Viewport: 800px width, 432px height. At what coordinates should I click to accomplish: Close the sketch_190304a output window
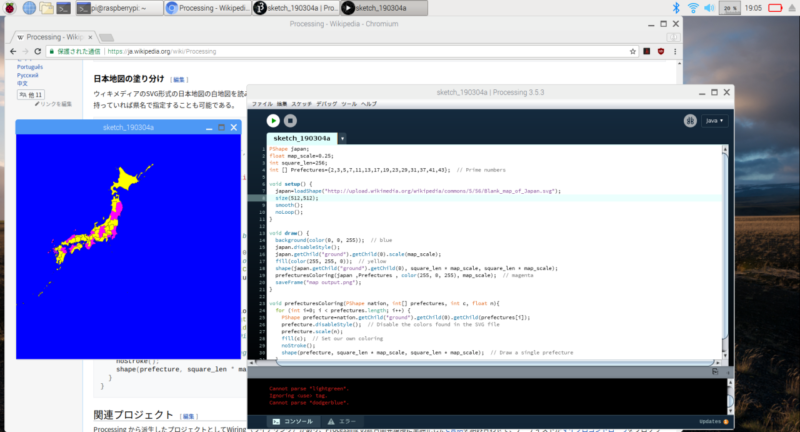coord(234,128)
